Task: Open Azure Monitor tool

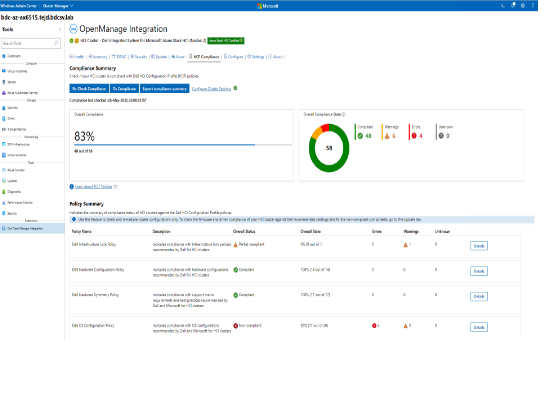Action: click(x=14, y=170)
